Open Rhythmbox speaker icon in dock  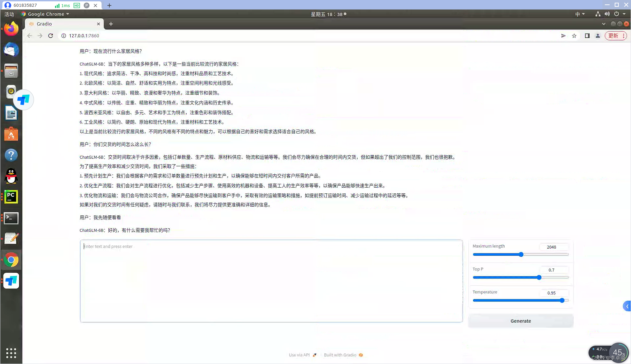pos(11,91)
